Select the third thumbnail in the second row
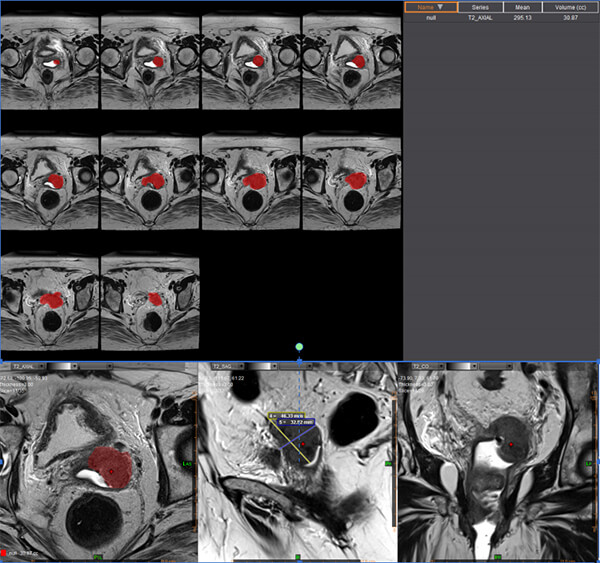Image resolution: width=600 pixels, height=563 pixels. point(251,182)
